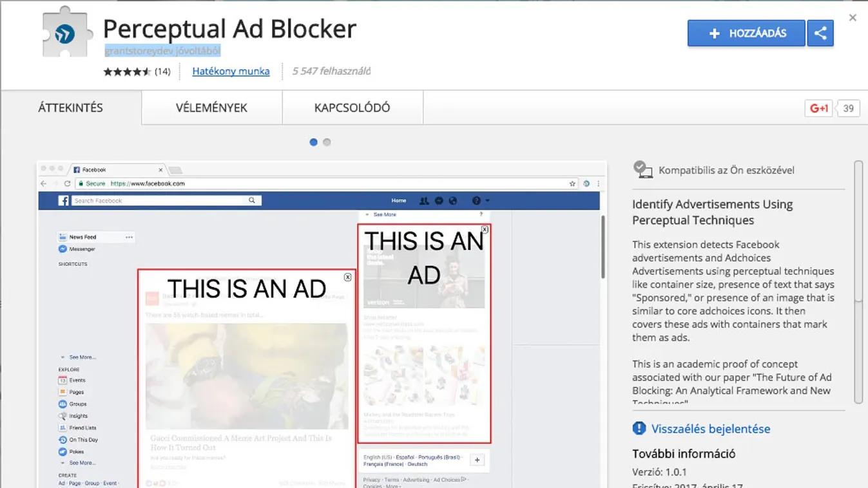Click the Facebook search magnifier icon
The width and height of the screenshot is (868, 488).
click(252, 201)
